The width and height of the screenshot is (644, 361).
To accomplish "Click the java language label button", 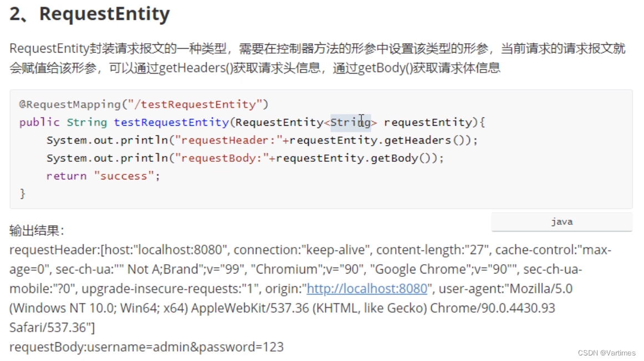I will coord(562,221).
